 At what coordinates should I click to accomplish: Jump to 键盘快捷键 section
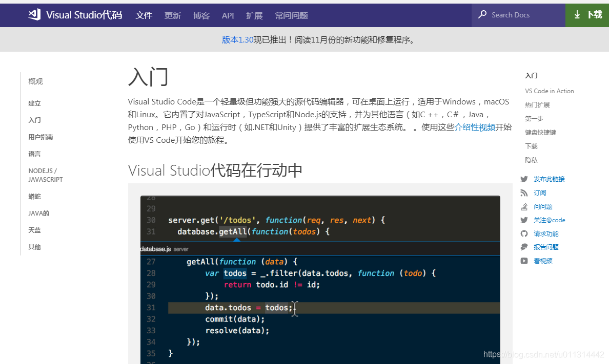click(541, 132)
